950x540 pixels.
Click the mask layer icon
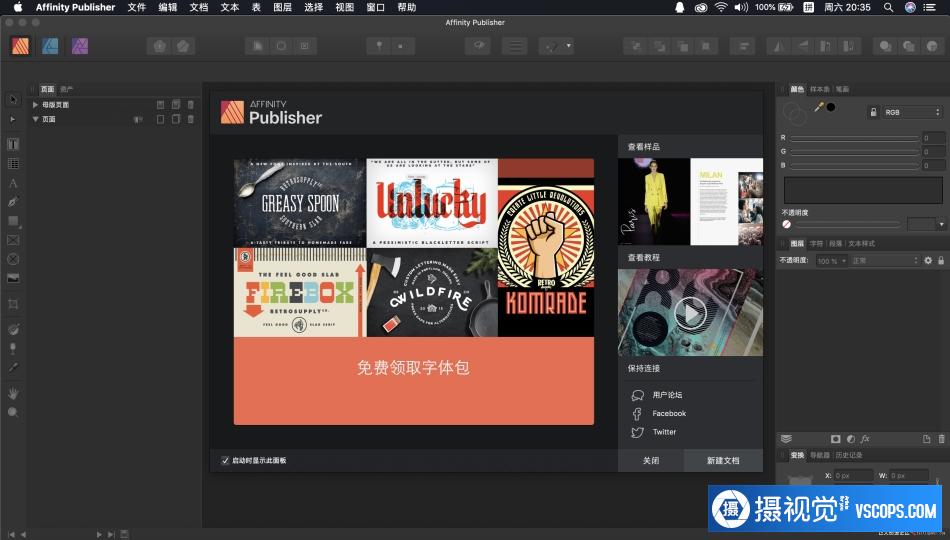[835, 439]
